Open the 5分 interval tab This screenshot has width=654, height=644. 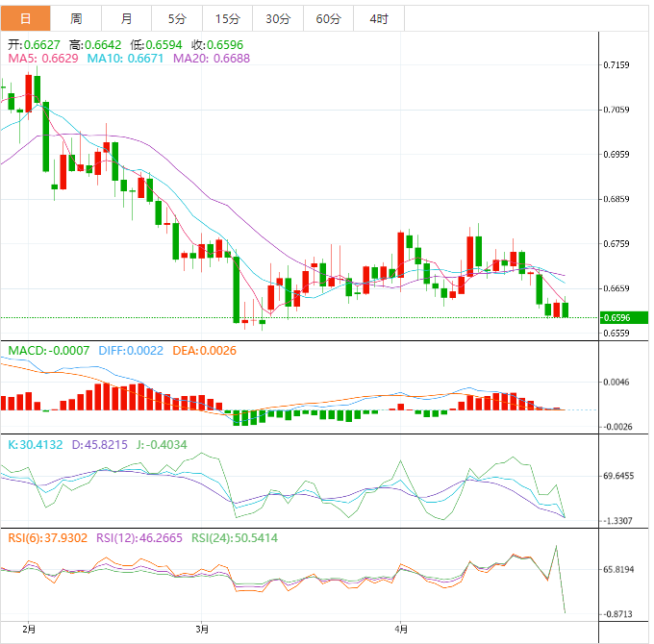coord(177,18)
